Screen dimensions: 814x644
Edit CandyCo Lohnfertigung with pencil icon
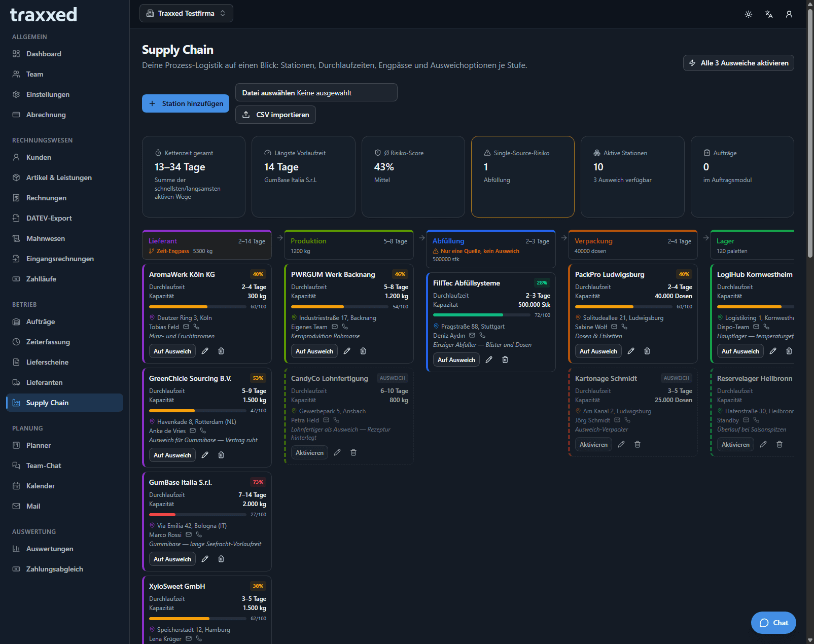pyautogui.click(x=337, y=452)
